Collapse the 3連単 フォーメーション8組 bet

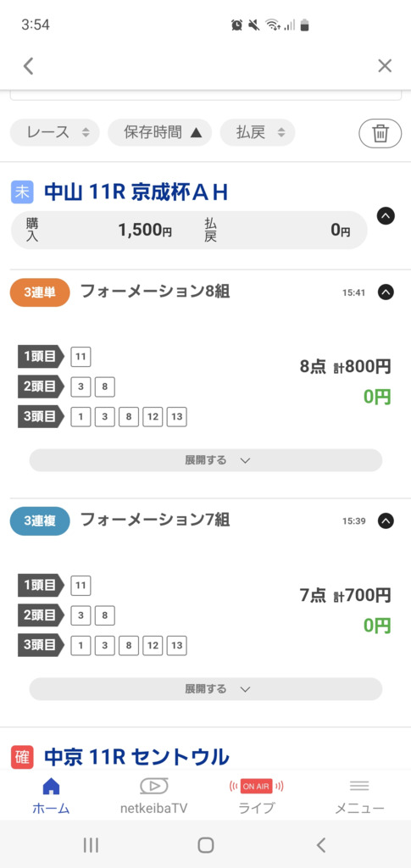pos(386,292)
